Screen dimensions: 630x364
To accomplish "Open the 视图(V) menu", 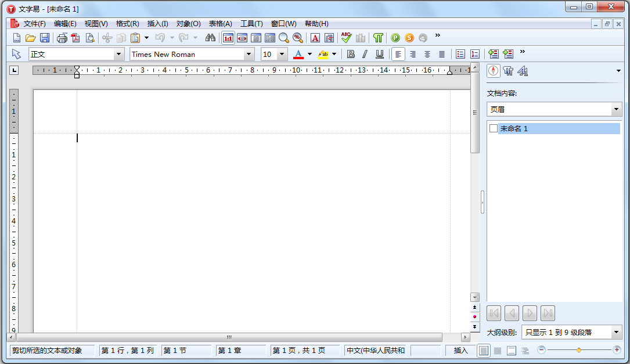I will pyautogui.click(x=96, y=24).
